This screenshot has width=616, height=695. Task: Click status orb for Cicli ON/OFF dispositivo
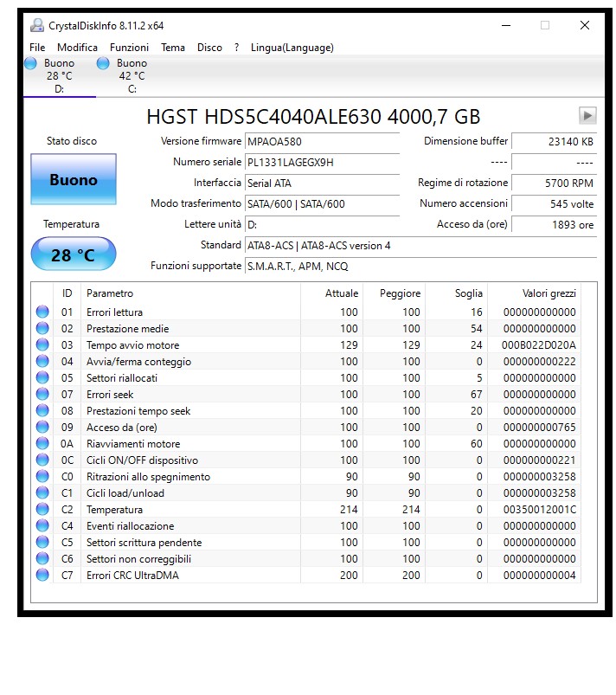(42, 460)
